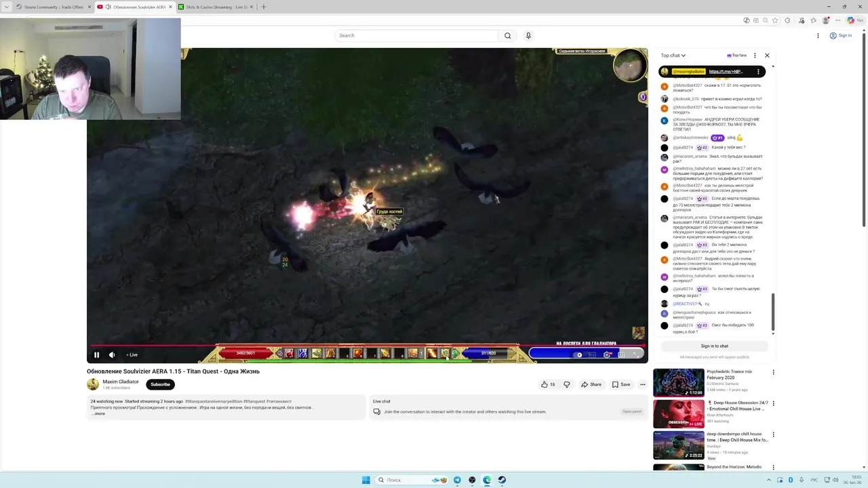Screen dimensions: 868x488
Task: Open options for Psychedelic Trance mix video
Action: [773, 372]
